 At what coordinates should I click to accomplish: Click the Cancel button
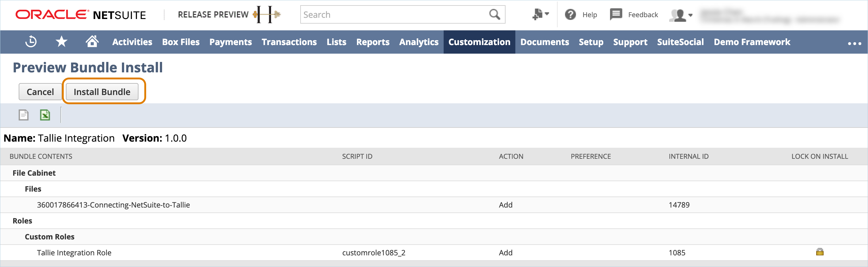40,92
